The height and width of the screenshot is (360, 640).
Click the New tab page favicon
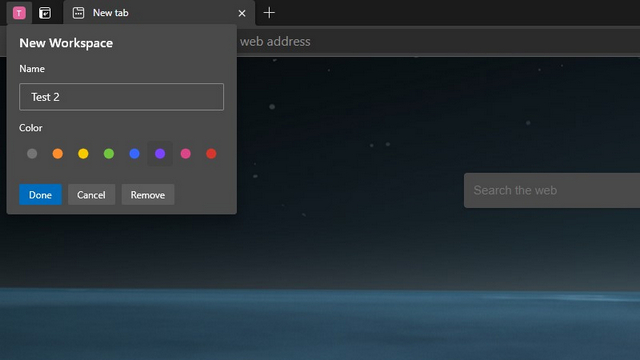pyautogui.click(x=78, y=13)
